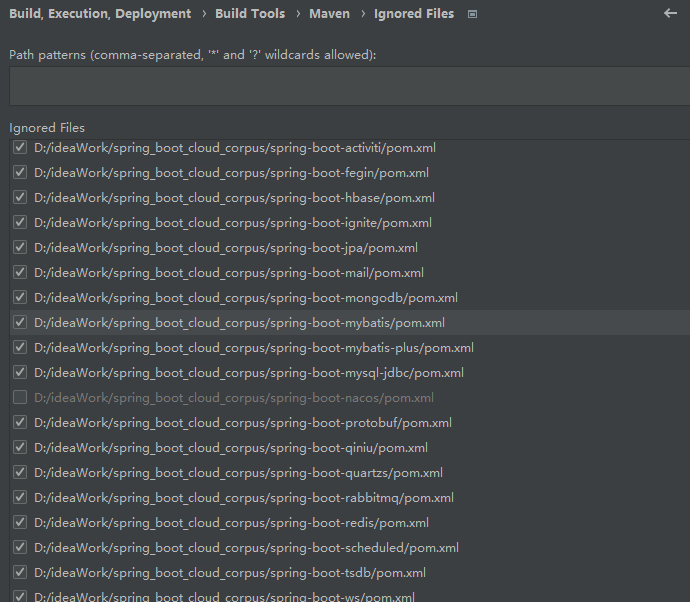Image resolution: width=690 pixels, height=602 pixels.
Task: Uncheck spring-boot-redis pom.xml checkbox
Action: [x=20, y=523]
